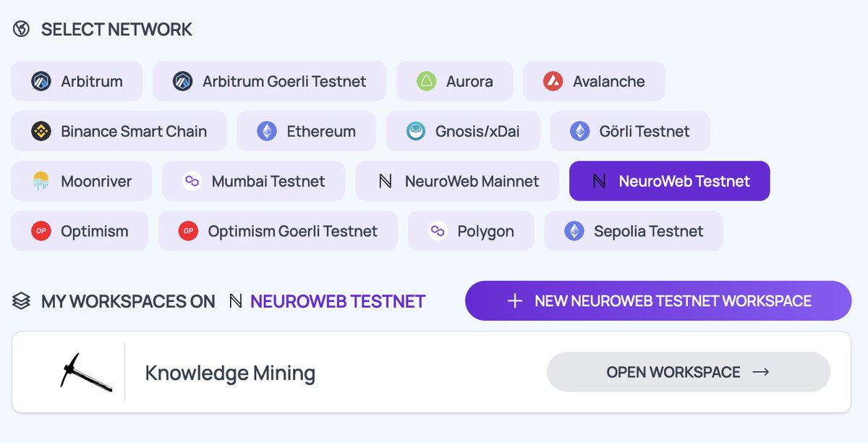
Task: Click the Polygon logo icon
Action: point(437,231)
